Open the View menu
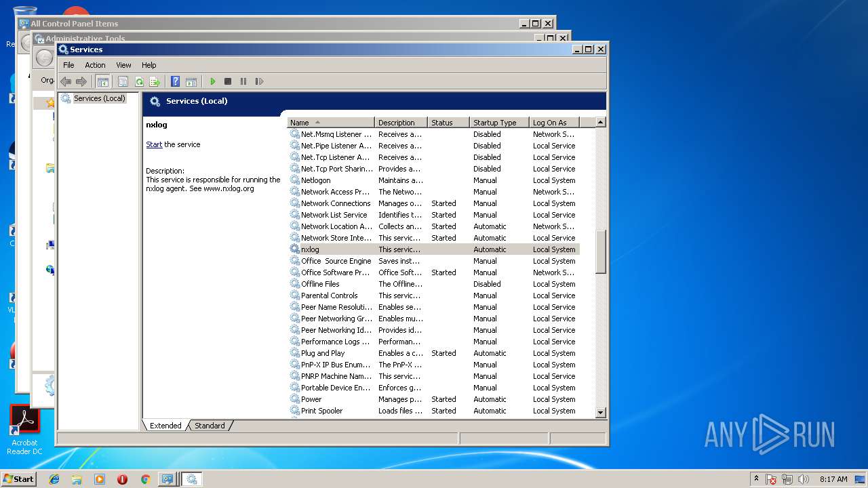868x488 pixels. 123,65
